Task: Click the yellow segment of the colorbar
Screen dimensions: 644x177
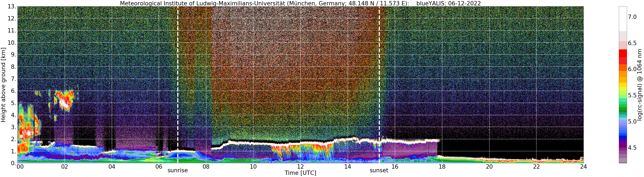Action: (x=623, y=85)
